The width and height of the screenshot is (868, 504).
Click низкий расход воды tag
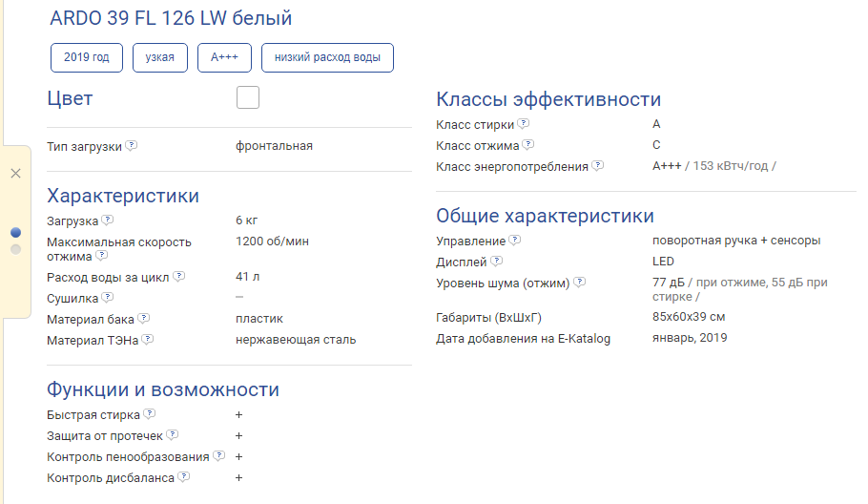327,57
